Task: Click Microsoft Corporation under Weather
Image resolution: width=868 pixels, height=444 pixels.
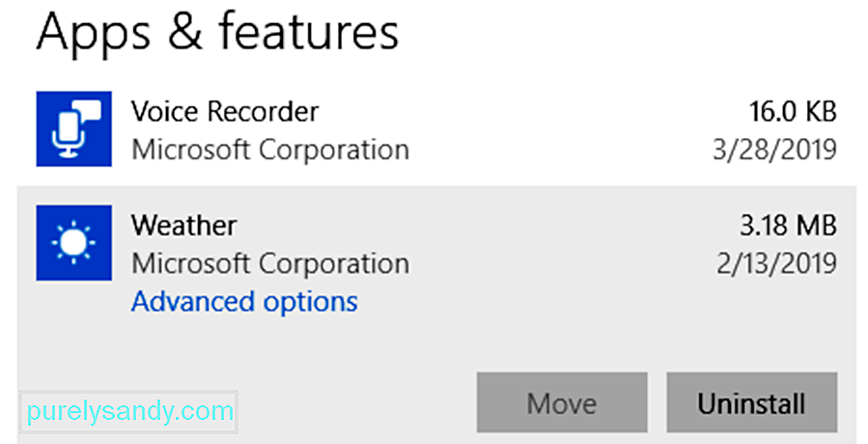Action: 270,264
